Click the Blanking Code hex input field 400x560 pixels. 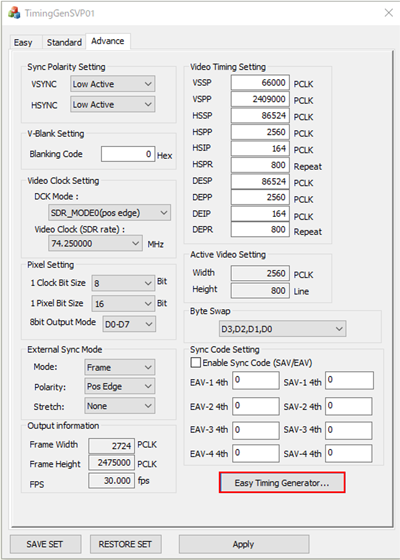point(128,154)
